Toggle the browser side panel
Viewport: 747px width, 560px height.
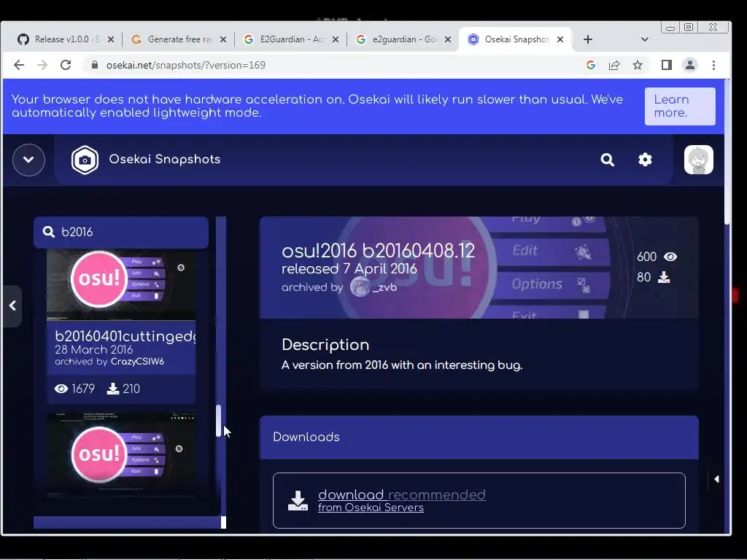[667, 65]
